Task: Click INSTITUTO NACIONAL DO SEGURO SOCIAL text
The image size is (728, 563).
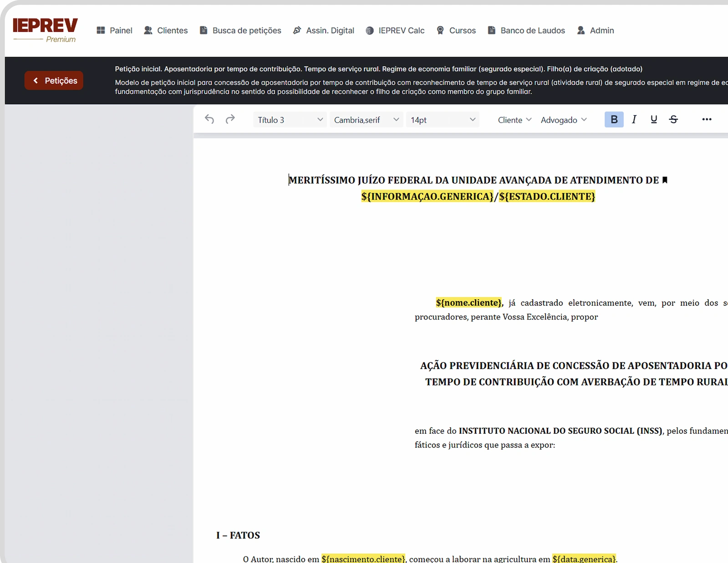Action: coord(560,431)
